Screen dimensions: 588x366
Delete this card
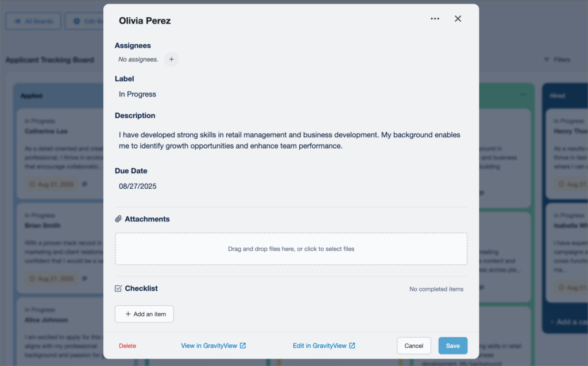coord(127,346)
